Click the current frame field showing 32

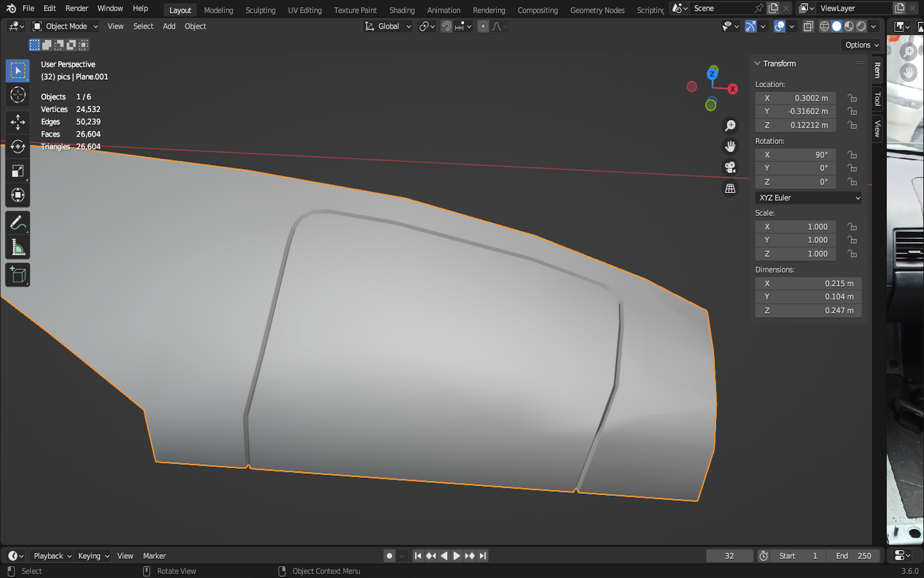click(x=730, y=556)
